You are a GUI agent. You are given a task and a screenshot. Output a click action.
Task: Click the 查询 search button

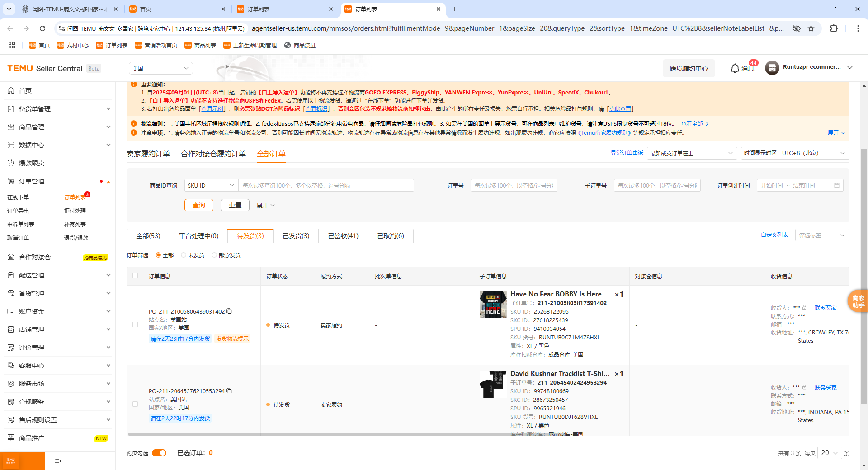198,205
